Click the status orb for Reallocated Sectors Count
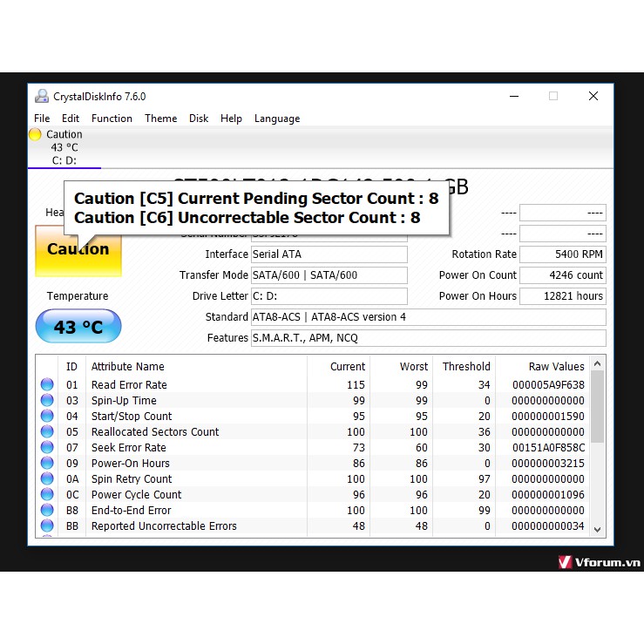Image resolution: width=644 pixels, height=644 pixels. (x=46, y=432)
